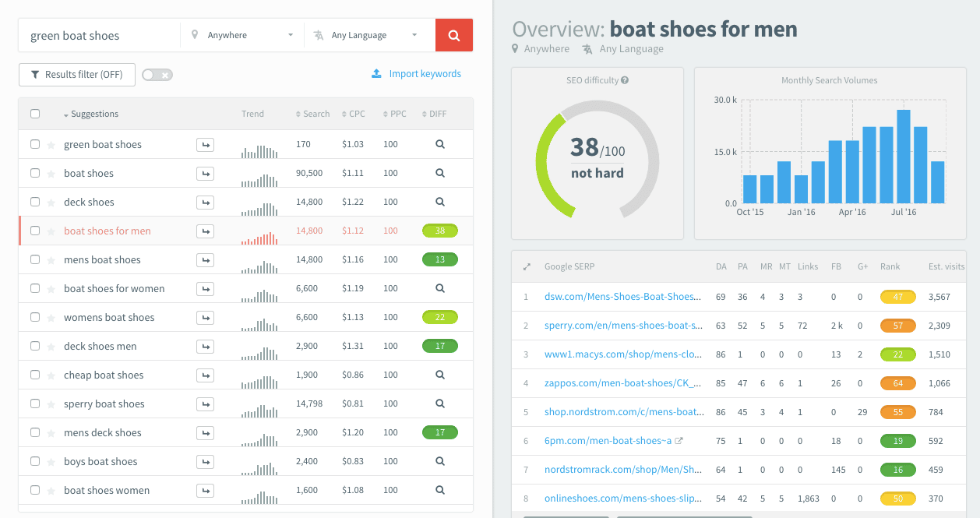Star the boat shoes keyword
The width and height of the screenshot is (980, 518).
[51, 174]
